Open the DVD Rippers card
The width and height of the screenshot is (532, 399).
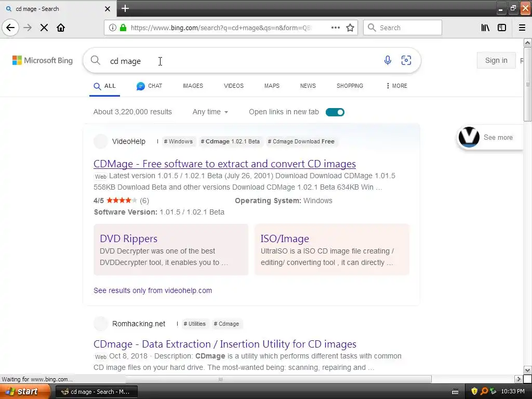(x=171, y=249)
